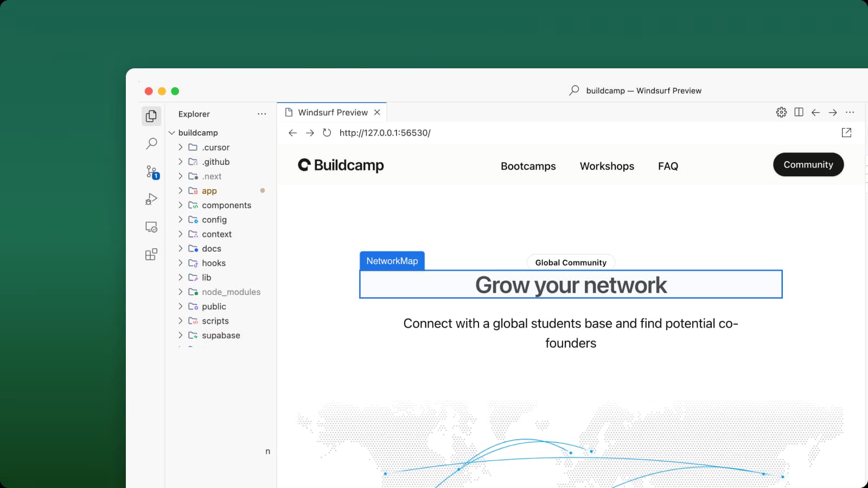Screen dimensions: 868x488
Task: Open the Run and Debug view
Action: pyautogui.click(x=151, y=199)
